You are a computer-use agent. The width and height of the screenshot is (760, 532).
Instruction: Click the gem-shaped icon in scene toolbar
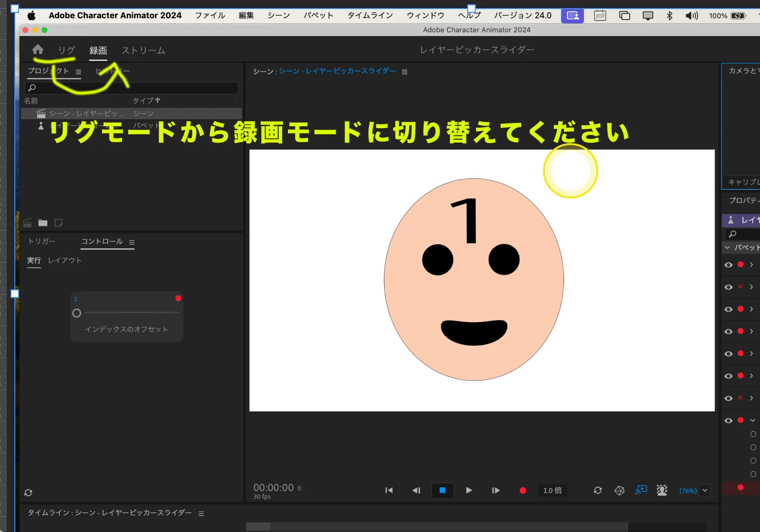click(x=619, y=490)
